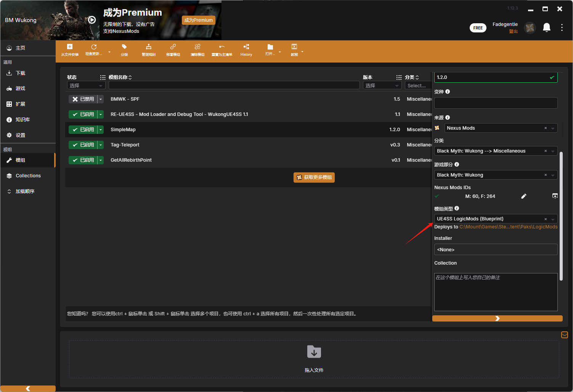Image resolution: width=573 pixels, height=392 pixels.
Task: Click the Reset to Manifest undo icon
Action: click(222, 47)
